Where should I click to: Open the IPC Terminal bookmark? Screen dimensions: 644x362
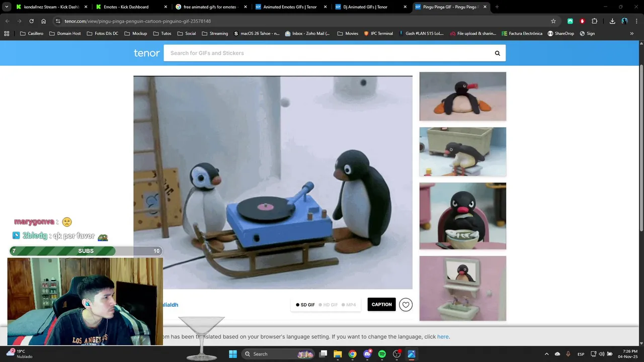coord(378,34)
